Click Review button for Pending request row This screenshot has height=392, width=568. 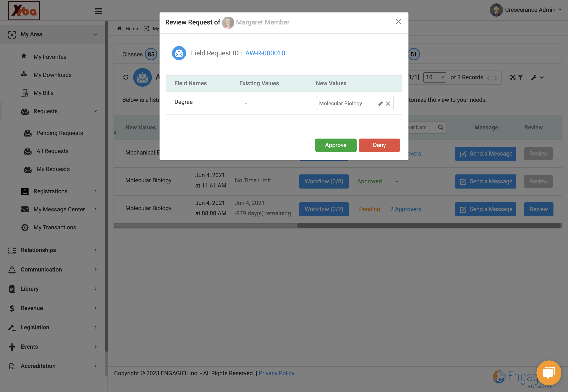click(x=539, y=209)
